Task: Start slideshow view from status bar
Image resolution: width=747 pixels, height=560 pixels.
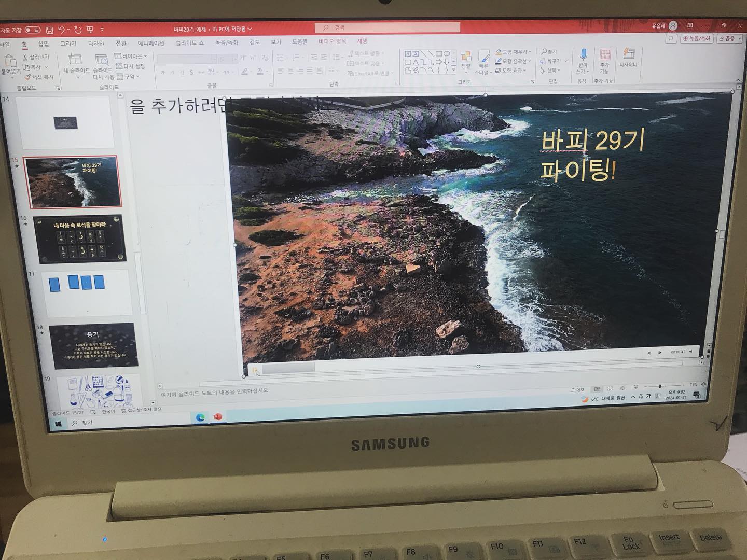Action: (x=635, y=387)
